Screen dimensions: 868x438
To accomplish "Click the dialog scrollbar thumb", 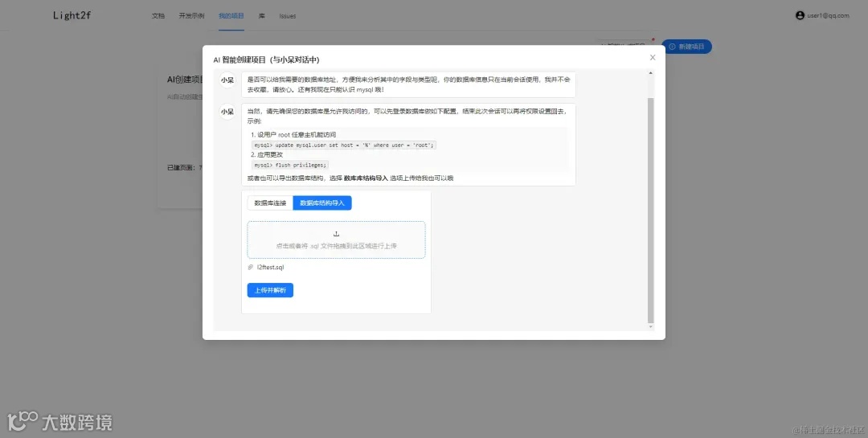I will [x=650, y=211].
